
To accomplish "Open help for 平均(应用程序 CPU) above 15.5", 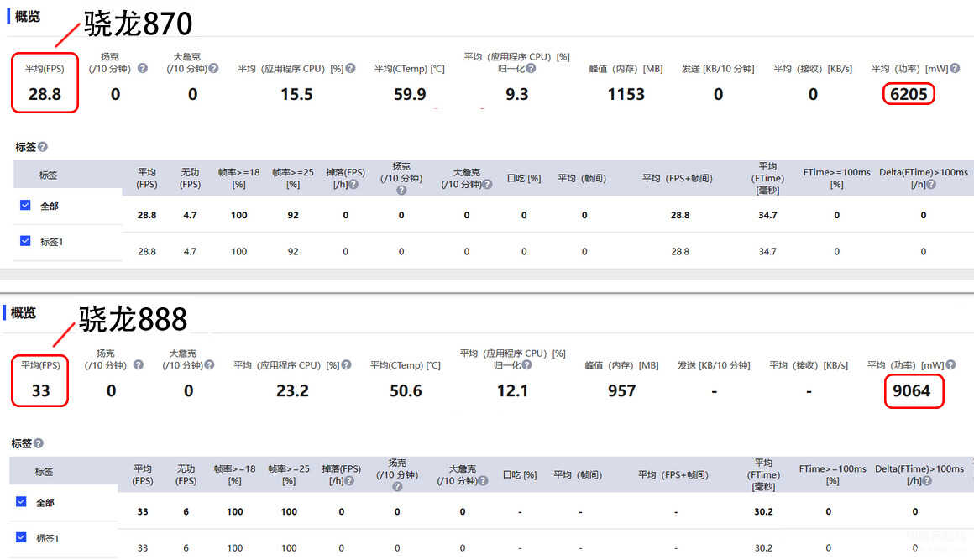I will point(350,68).
